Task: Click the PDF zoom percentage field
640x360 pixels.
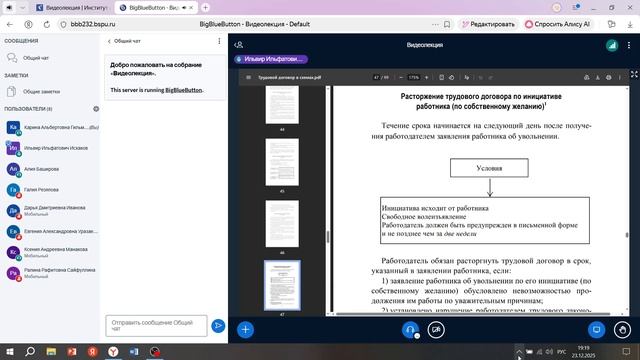Action: [413, 77]
